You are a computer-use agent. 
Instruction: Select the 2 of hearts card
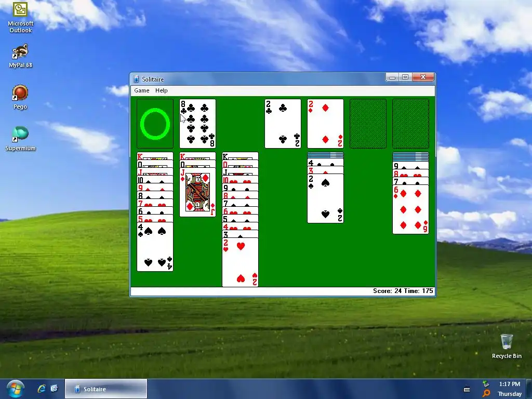click(240, 262)
